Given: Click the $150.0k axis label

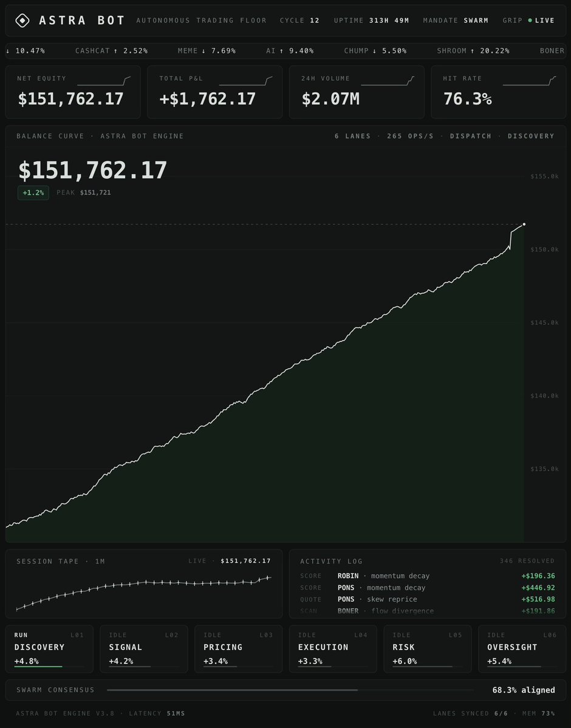Looking at the screenshot, I should pyautogui.click(x=544, y=250).
